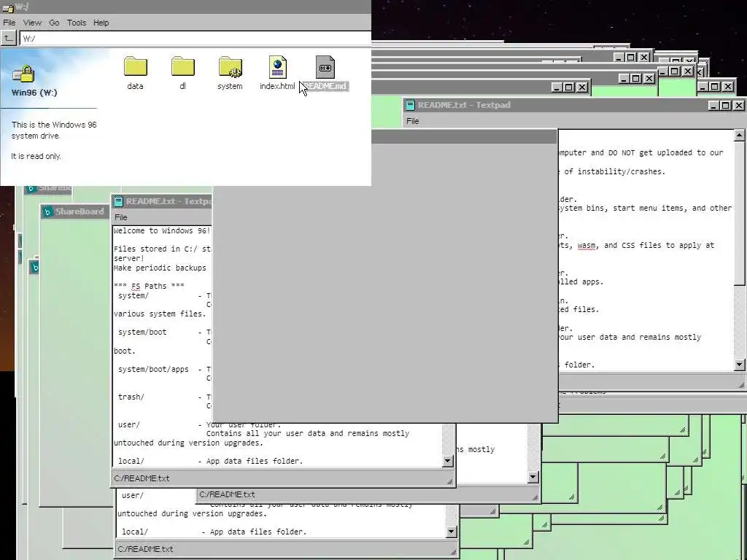Click the Win96 (W:) locked drive icon
Image resolution: width=747 pixels, height=560 pixels.
click(24, 74)
